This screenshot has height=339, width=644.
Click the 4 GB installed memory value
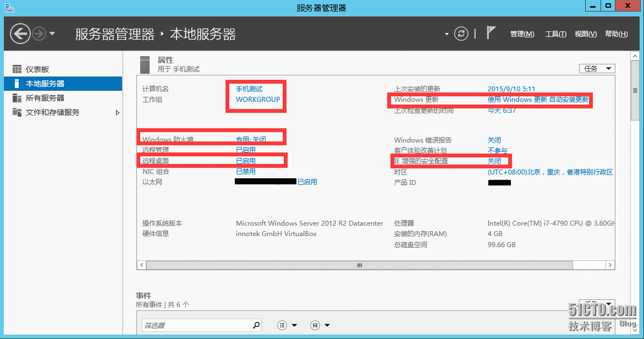[x=495, y=234]
